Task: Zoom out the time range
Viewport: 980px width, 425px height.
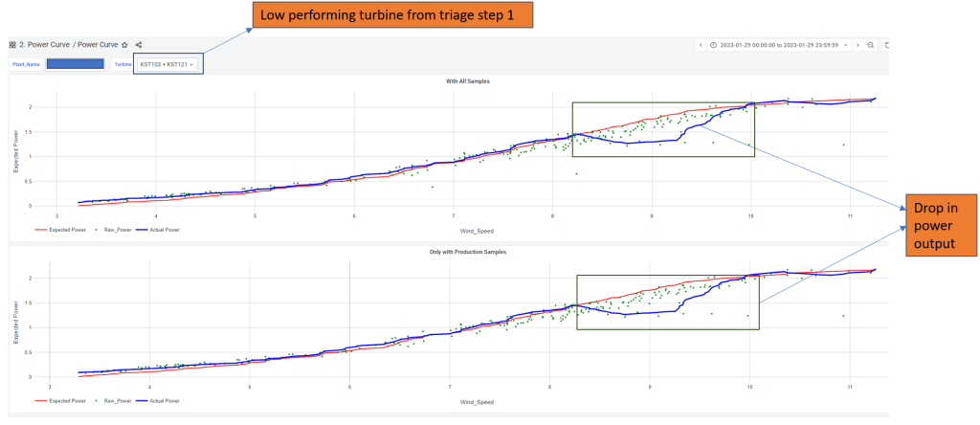Action: point(871,45)
